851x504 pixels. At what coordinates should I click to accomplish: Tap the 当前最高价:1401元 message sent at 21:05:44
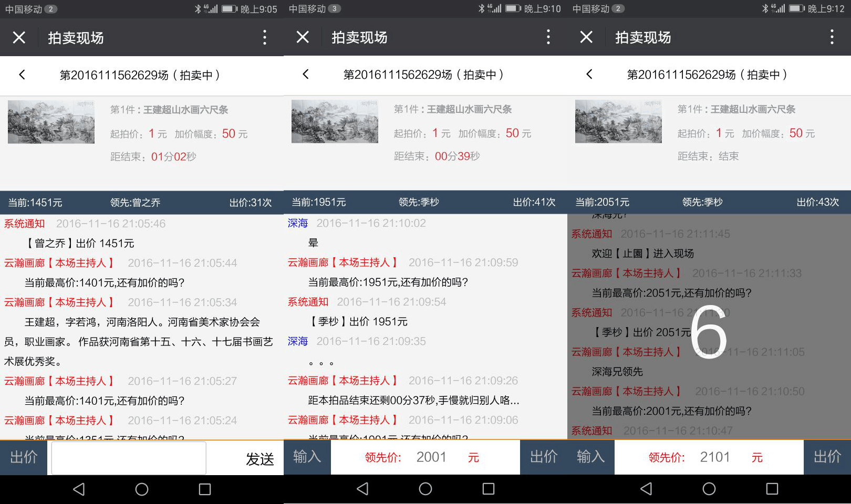(x=105, y=283)
